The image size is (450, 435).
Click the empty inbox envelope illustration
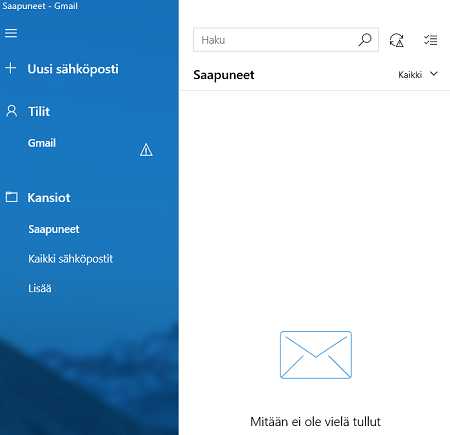(316, 355)
